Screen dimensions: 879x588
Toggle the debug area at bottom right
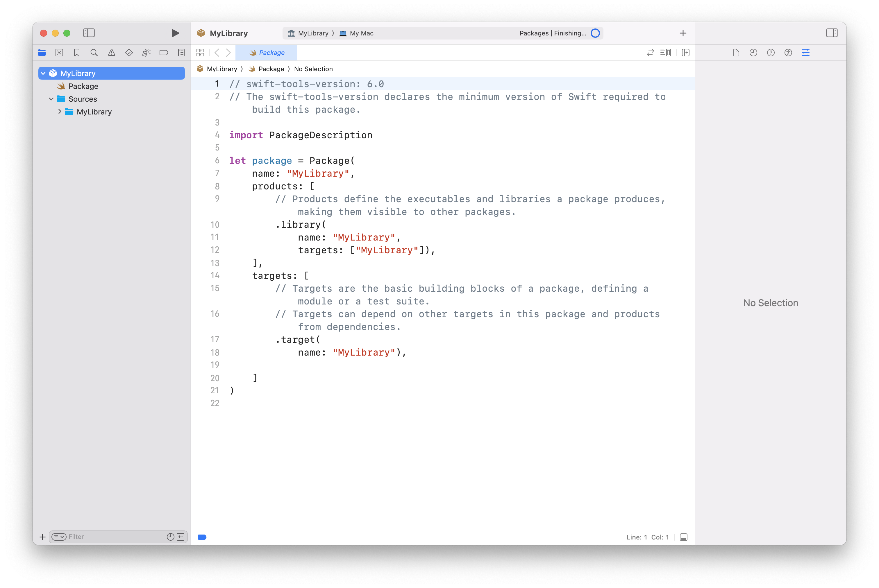click(684, 537)
